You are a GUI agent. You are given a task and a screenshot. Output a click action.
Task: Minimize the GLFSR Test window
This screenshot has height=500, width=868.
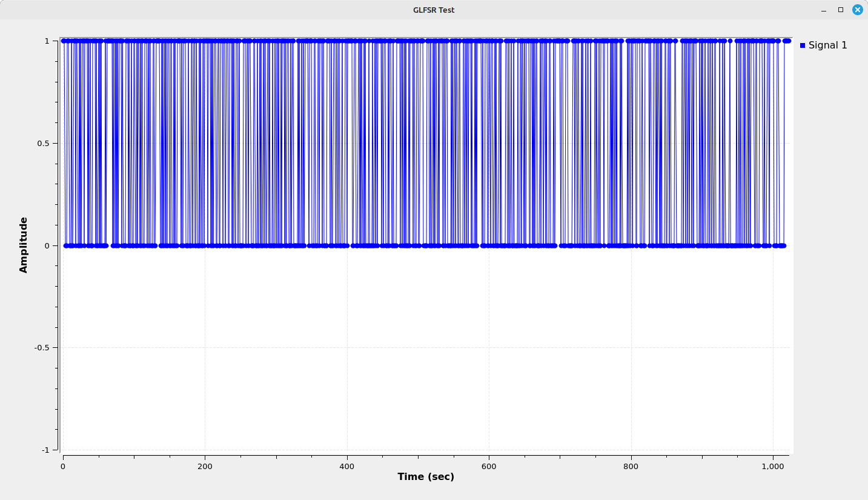[x=823, y=10]
